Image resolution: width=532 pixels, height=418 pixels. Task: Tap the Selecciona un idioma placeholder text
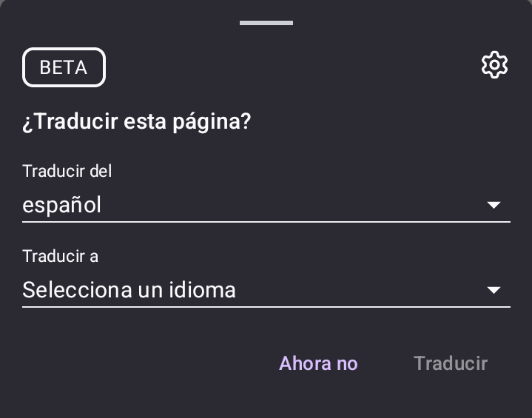129,290
